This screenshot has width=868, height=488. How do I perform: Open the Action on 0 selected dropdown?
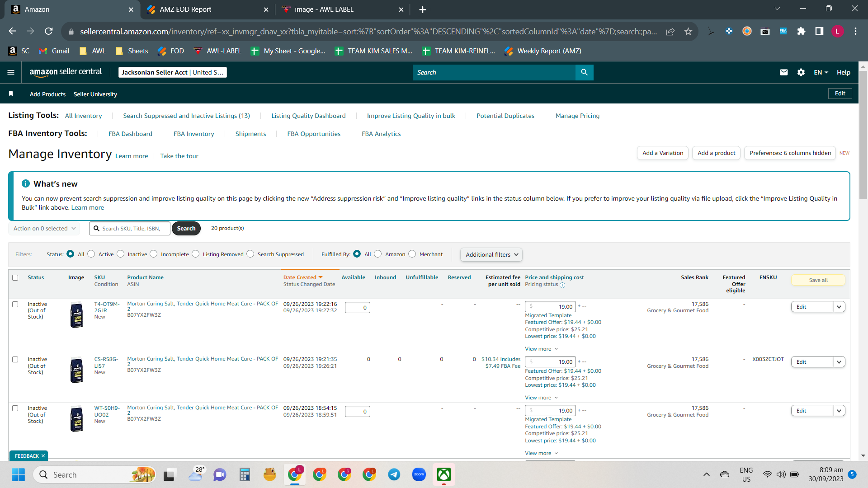click(44, 229)
